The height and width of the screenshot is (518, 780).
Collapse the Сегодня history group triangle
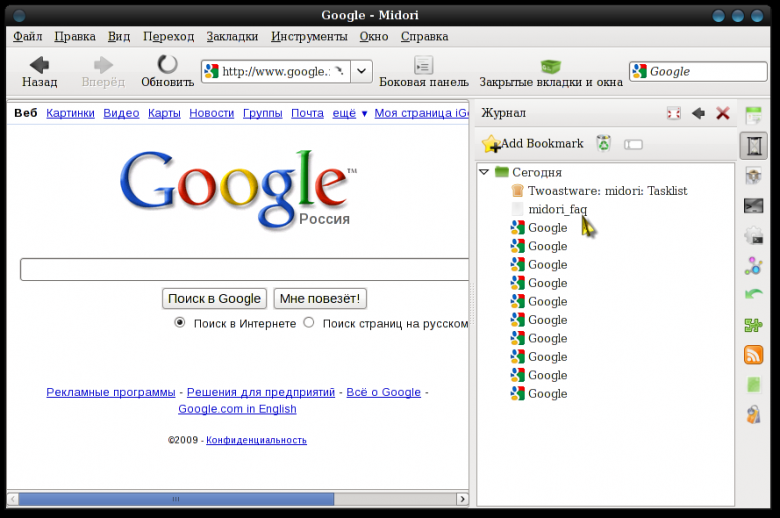(x=484, y=172)
